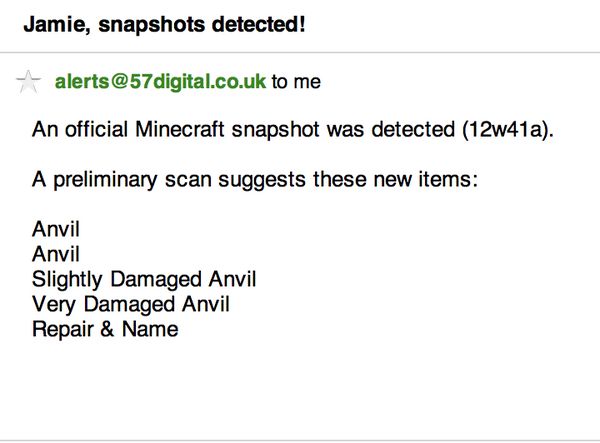Select the first "Anvil" list entry
The height and width of the screenshot is (443, 600).
[x=55, y=229]
